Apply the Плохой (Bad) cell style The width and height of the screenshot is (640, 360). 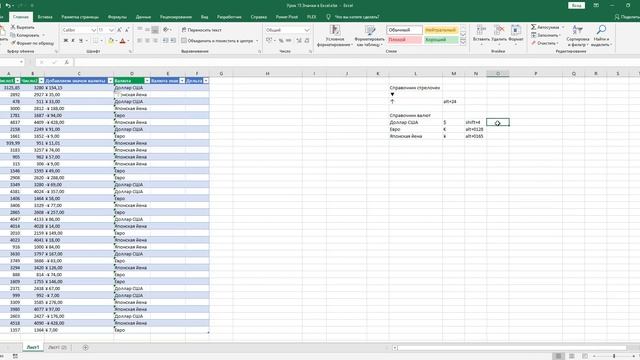tap(404, 40)
